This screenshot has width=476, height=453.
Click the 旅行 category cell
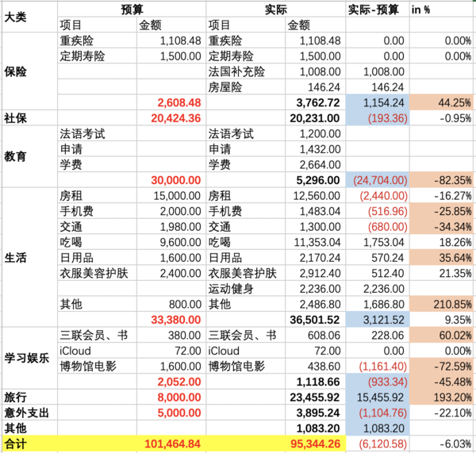point(30,397)
